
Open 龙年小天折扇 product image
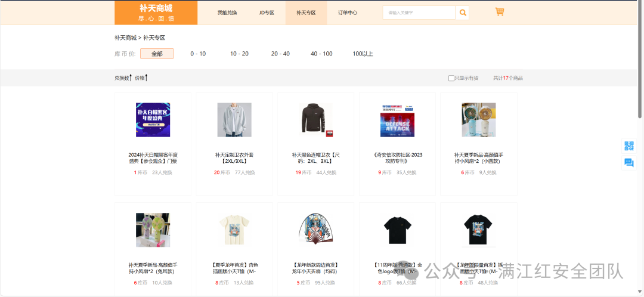tap(316, 230)
